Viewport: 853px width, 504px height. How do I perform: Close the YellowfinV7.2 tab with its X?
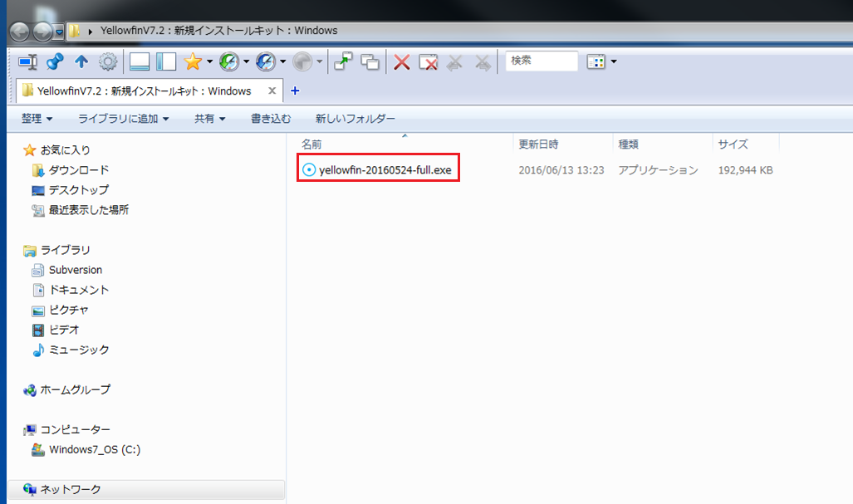272,91
